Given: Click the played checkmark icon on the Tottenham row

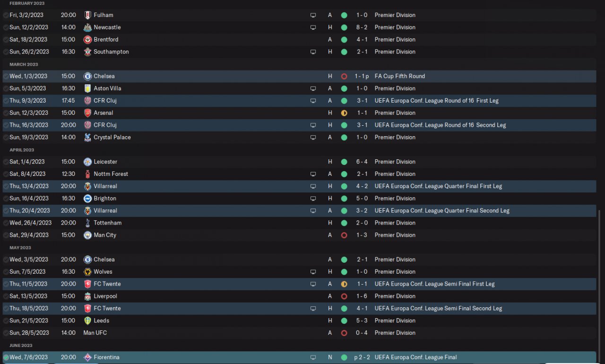Looking at the screenshot, I should point(5,223).
